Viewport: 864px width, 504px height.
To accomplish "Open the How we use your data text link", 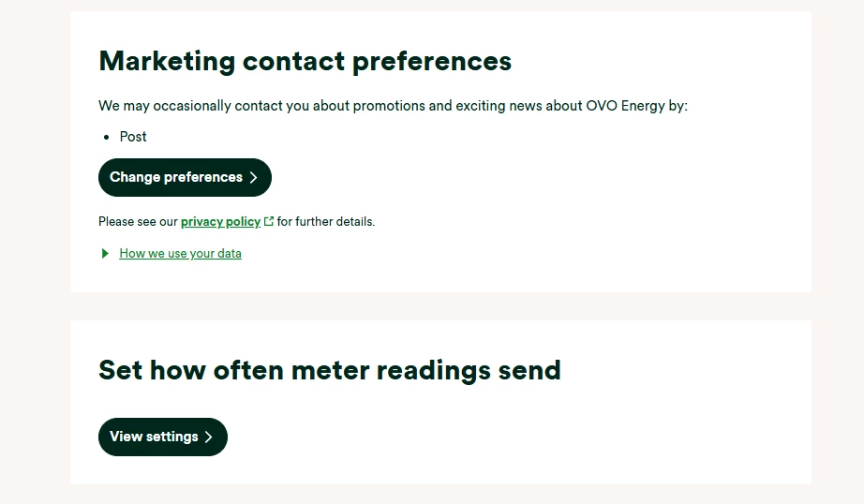I will (180, 254).
